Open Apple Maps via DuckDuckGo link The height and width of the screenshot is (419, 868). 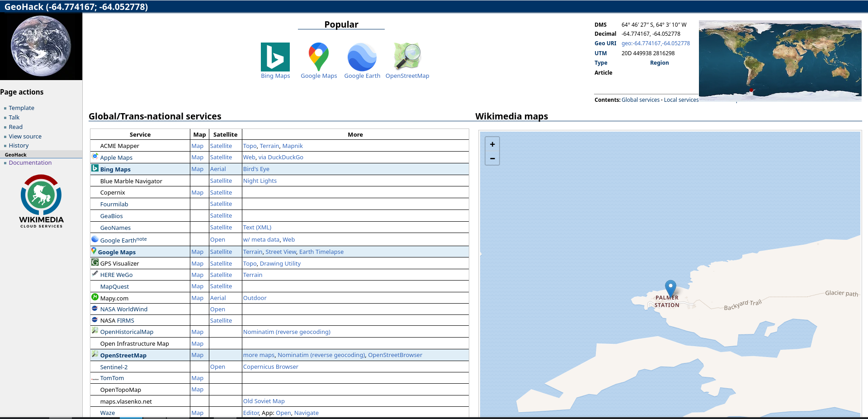[281, 157]
